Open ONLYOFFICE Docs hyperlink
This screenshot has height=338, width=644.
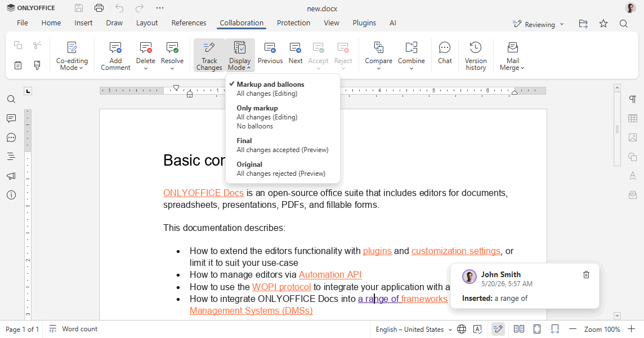203,193
